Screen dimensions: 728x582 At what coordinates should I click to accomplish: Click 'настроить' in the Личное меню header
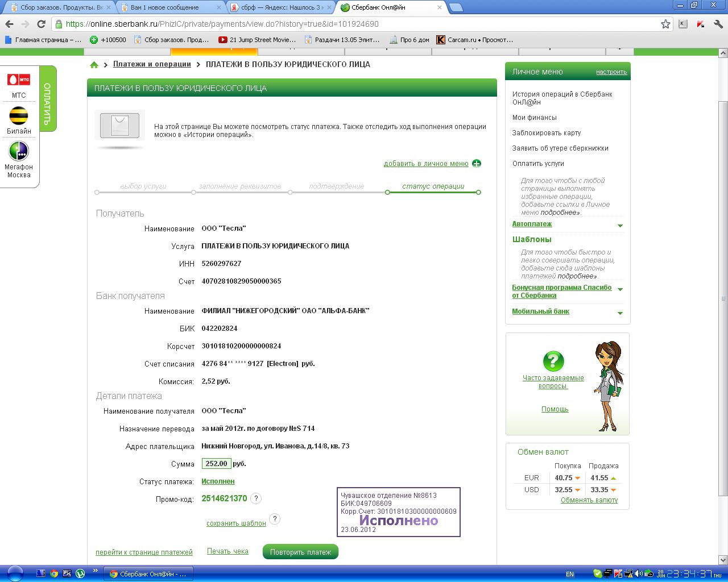(x=611, y=72)
